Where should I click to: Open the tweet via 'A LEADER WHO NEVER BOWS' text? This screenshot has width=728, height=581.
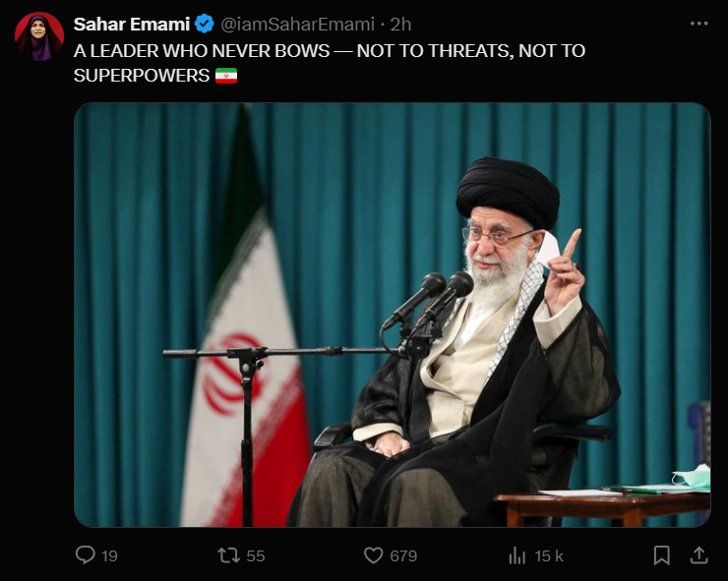point(202,51)
